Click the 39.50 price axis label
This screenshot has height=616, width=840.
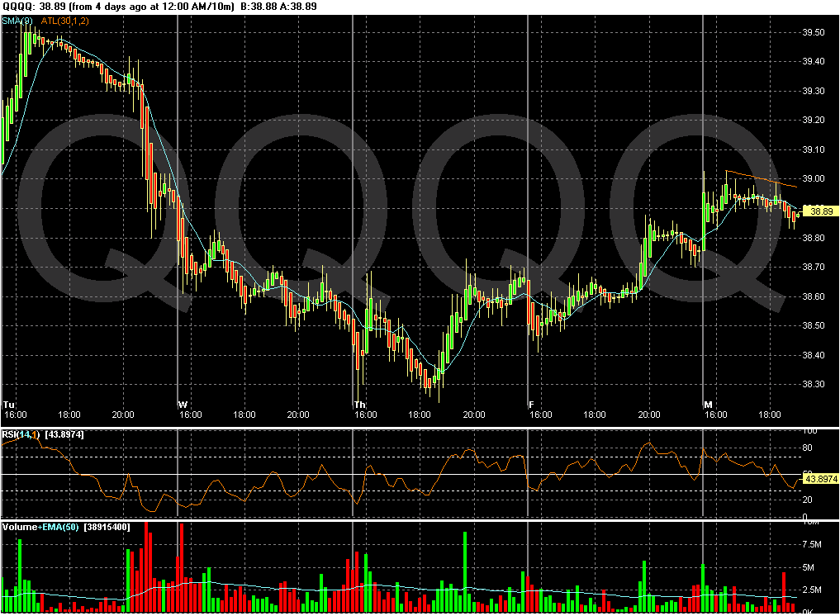(814, 32)
